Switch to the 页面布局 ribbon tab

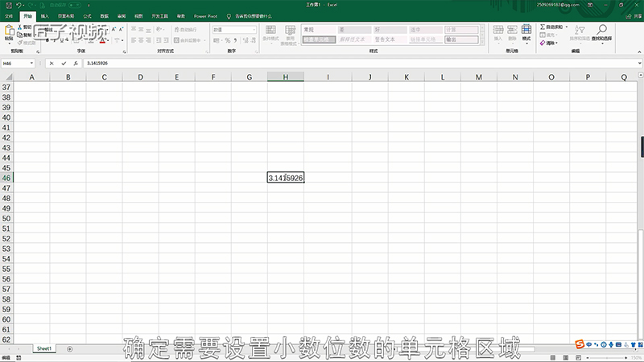click(x=66, y=16)
